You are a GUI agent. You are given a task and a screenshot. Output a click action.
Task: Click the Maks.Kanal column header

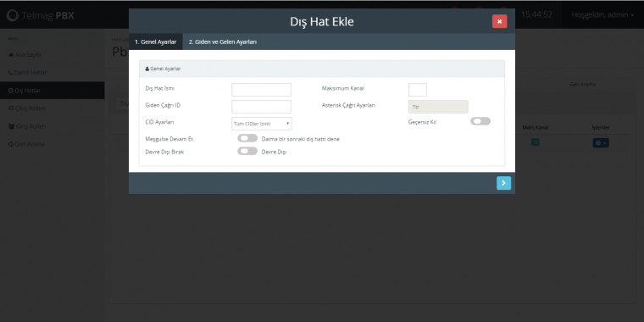pyautogui.click(x=536, y=128)
